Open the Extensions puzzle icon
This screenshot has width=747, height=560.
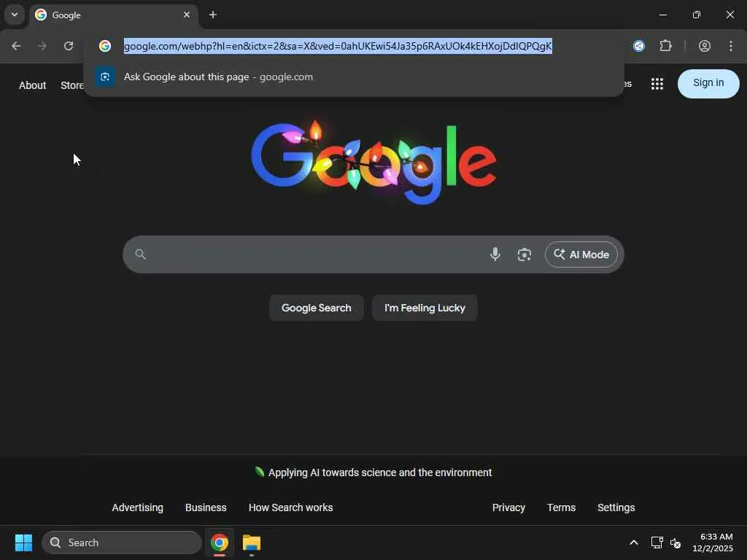click(665, 46)
